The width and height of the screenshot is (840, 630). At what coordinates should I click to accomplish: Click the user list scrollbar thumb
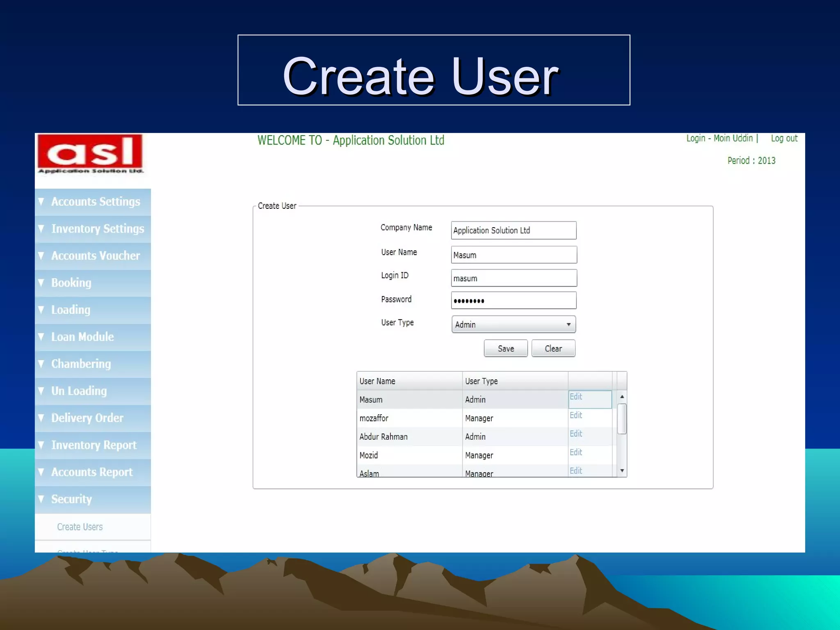622,419
